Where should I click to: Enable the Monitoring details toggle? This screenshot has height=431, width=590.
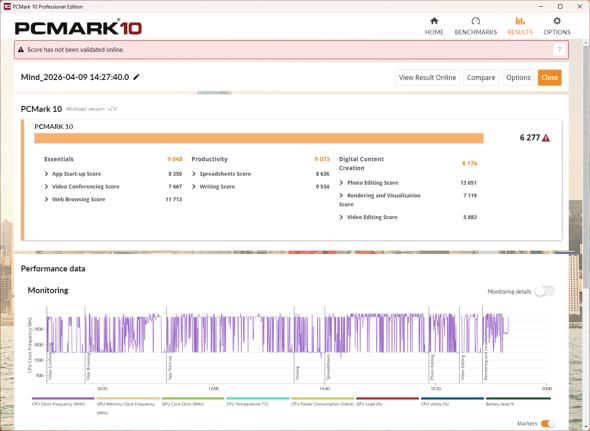pos(544,291)
